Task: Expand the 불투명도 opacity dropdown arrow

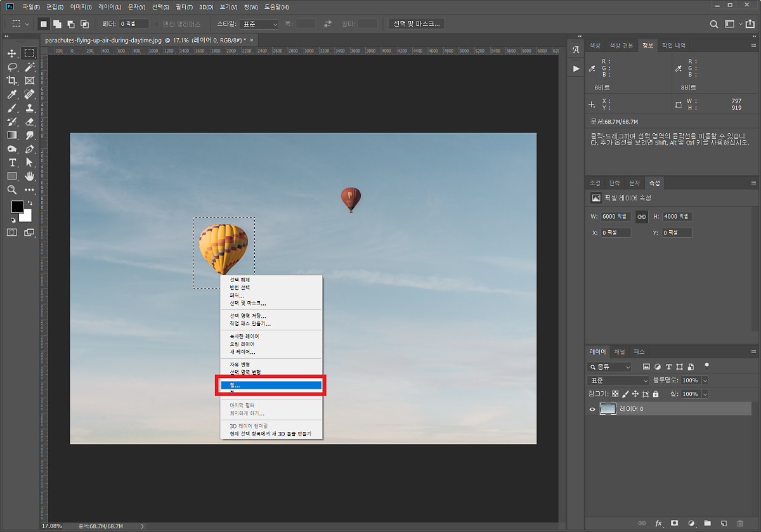Action: (x=705, y=380)
